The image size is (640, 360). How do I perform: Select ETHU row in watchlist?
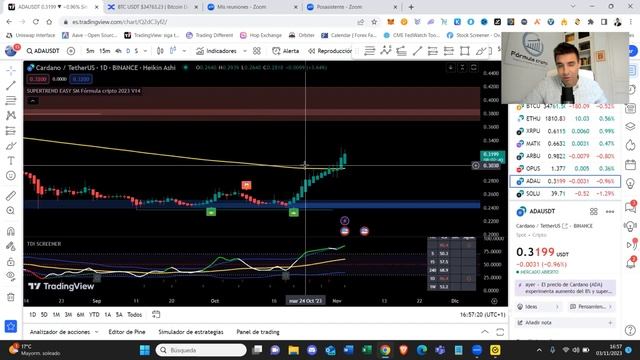pyautogui.click(x=565, y=118)
